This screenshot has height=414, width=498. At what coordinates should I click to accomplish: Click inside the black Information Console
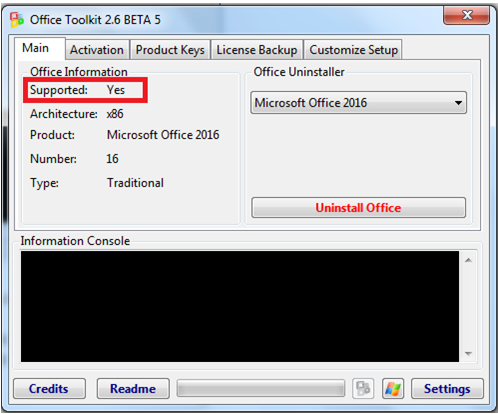pos(240,306)
